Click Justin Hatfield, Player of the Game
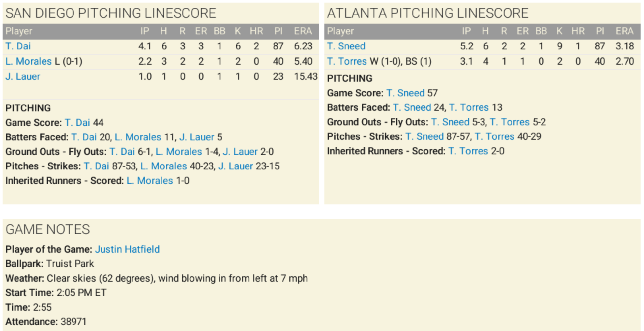Viewport: 644px width, 331px height. (127, 249)
